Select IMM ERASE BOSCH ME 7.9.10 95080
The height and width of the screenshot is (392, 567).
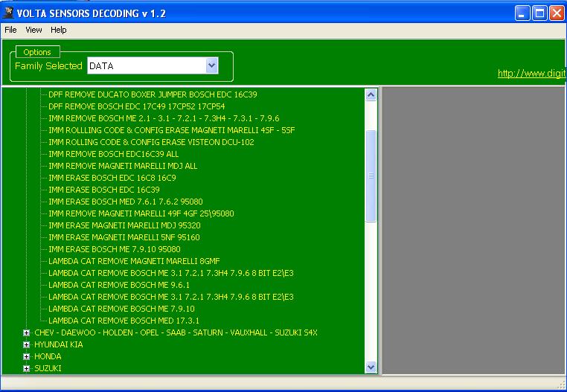coord(115,250)
